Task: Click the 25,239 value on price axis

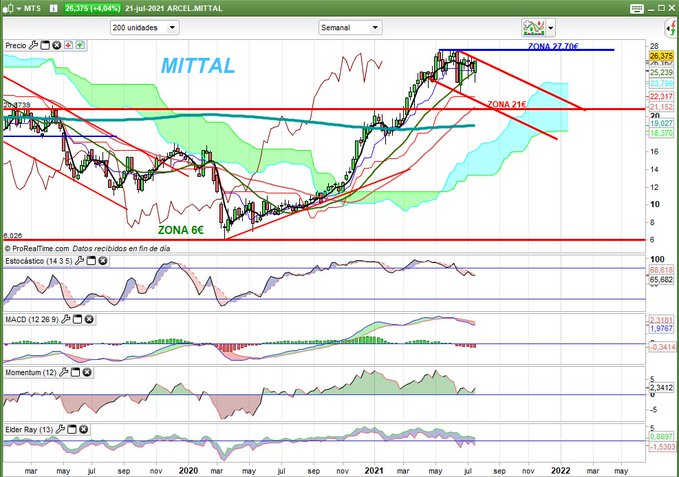Action: click(661, 73)
